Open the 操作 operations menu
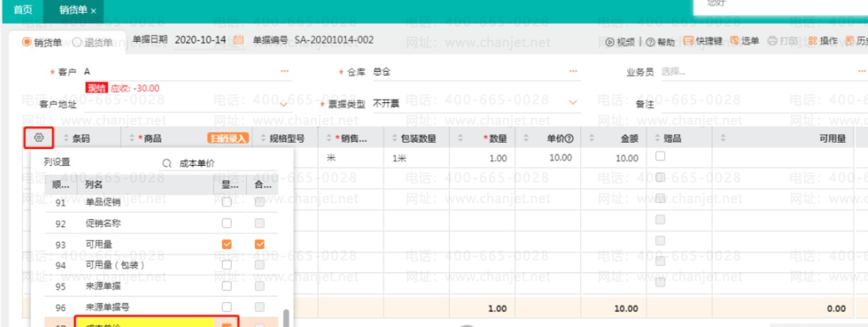Viewport: 868px width, 327px height. (x=823, y=41)
